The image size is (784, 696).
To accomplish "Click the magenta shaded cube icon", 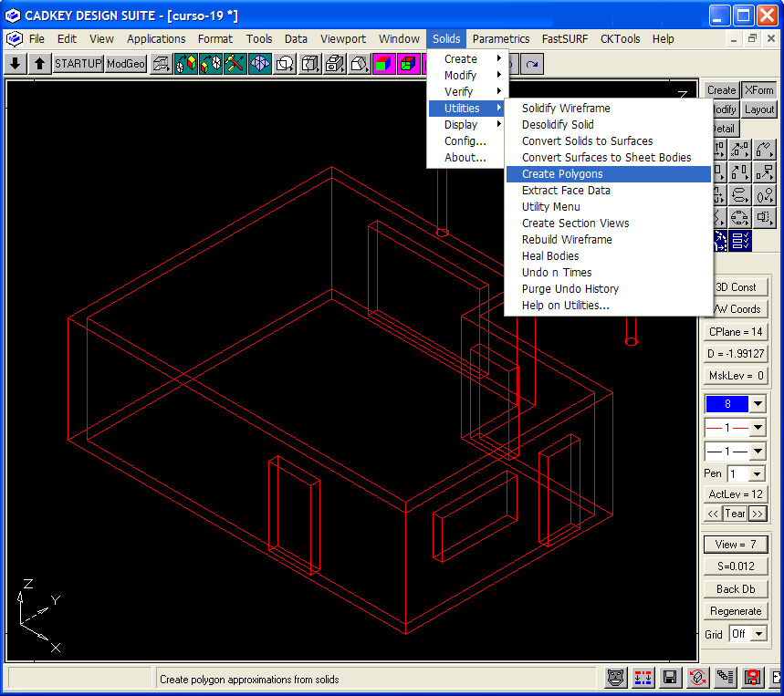I will tap(383, 64).
